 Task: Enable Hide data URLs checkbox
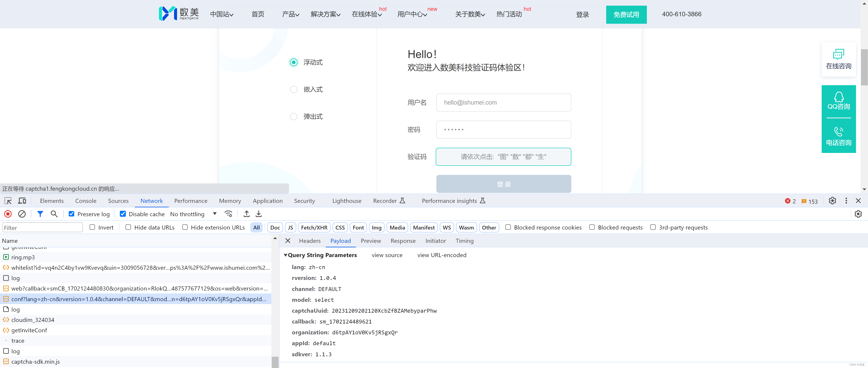pos(128,227)
